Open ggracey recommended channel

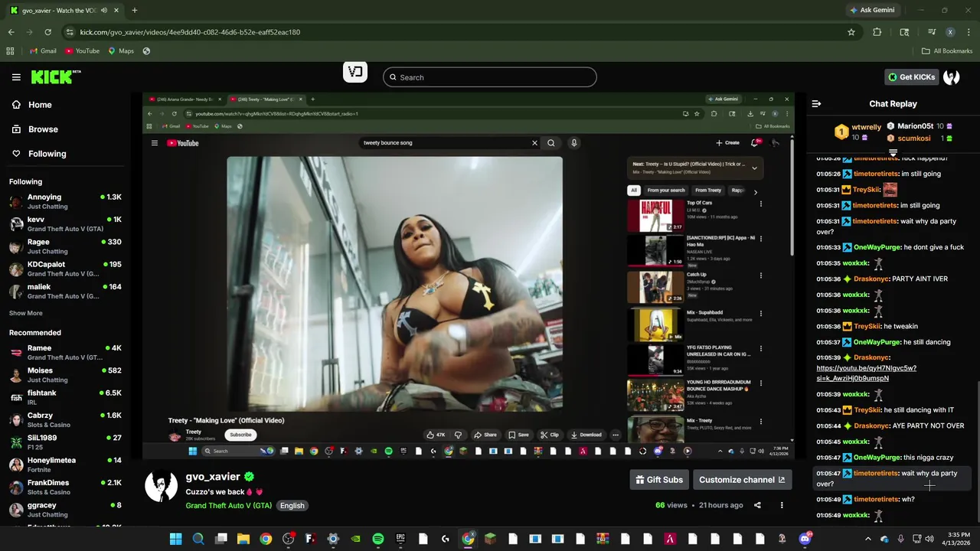(x=65, y=510)
